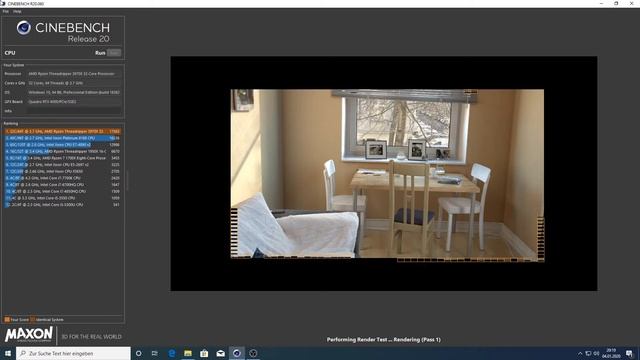This screenshot has height=360, width=640.
Task: Open Cortana from the taskbar circle icon
Action: point(139,353)
